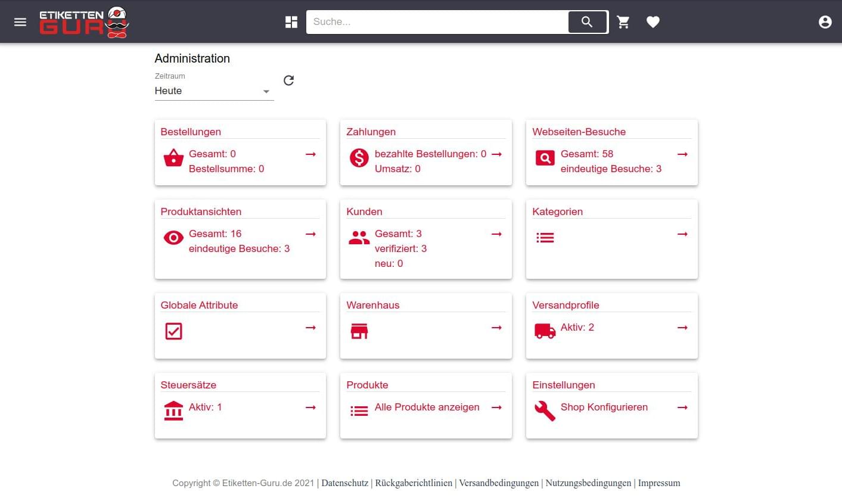842x504 pixels.
Task: Expand Bestellungen with its arrow
Action: coord(310,154)
